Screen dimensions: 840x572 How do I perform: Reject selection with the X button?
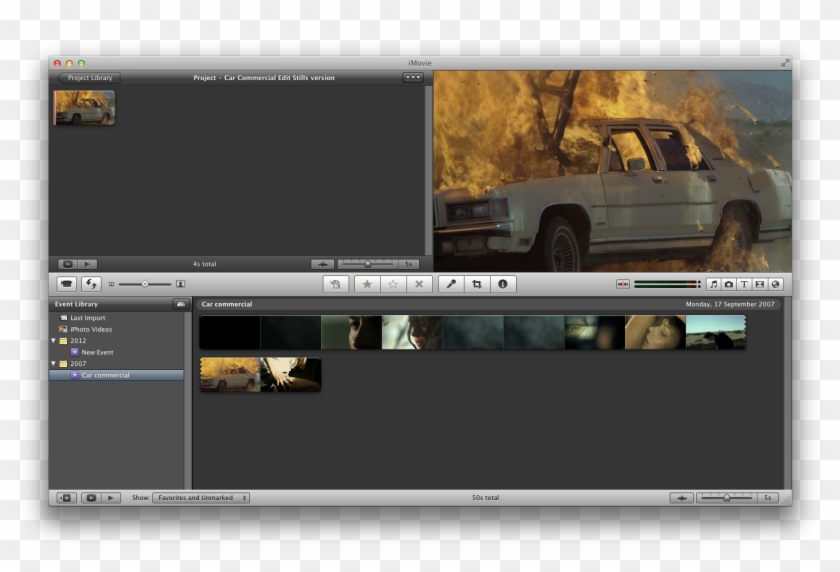[419, 284]
